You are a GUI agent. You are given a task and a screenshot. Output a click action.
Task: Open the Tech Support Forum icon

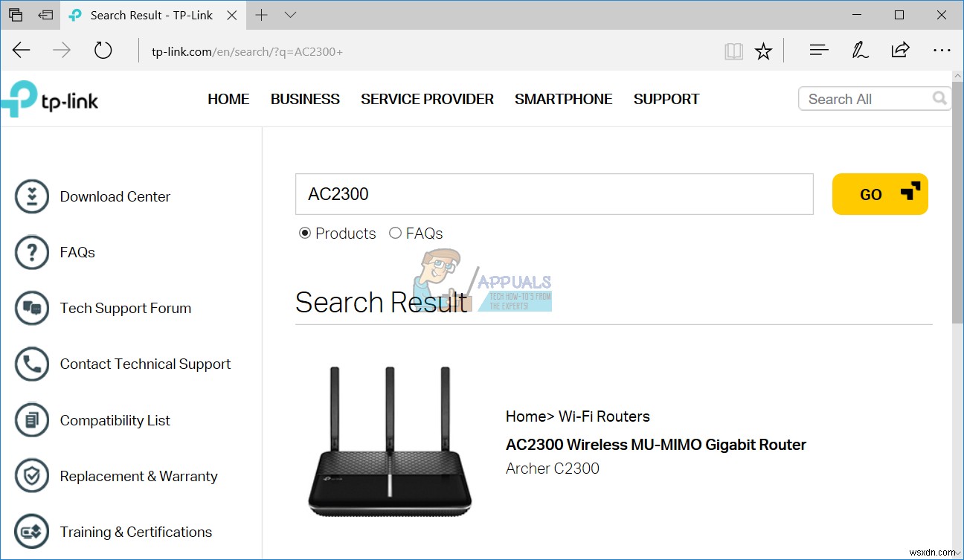31,308
